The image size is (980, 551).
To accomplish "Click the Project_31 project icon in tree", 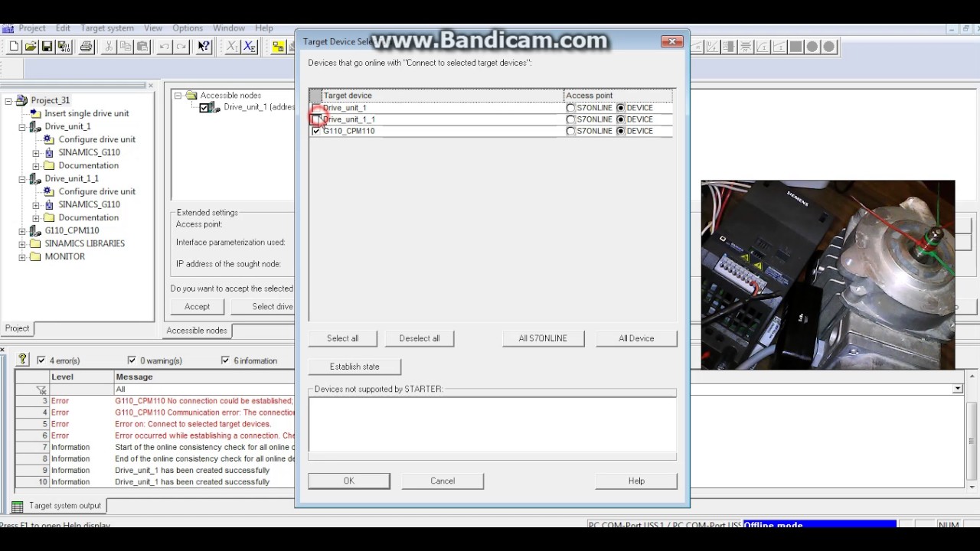I will pyautogui.click(x=21, y=100).
